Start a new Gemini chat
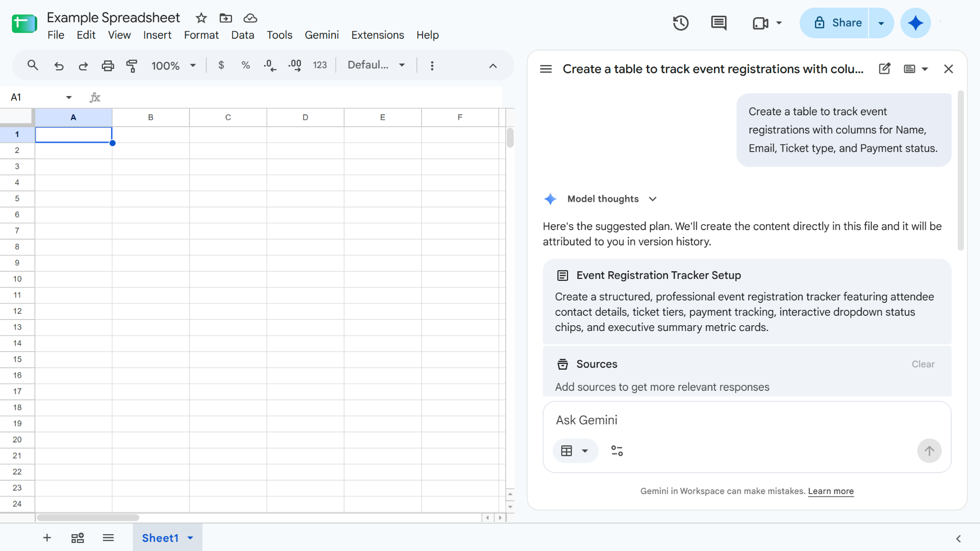Screen dimensions: 980x551 (885, 69)
